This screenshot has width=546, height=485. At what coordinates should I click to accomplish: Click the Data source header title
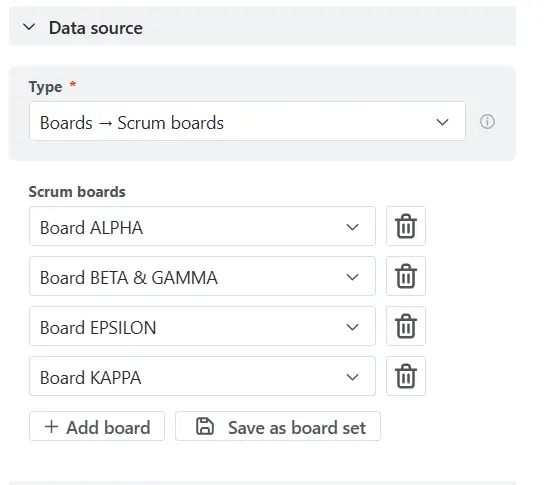pyautogui.click(x=96, y=28)
